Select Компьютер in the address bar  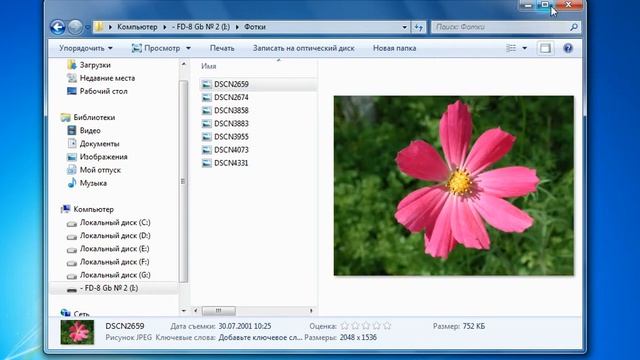tap(137, 27)
